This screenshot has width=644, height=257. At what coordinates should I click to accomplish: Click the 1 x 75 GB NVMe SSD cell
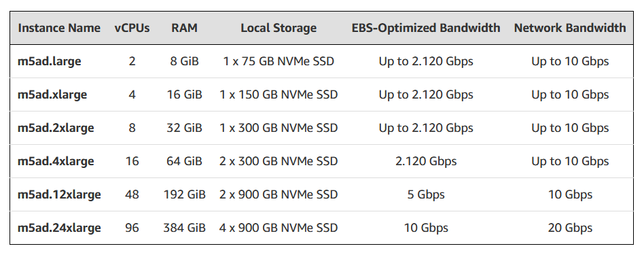tap(279, 62)
